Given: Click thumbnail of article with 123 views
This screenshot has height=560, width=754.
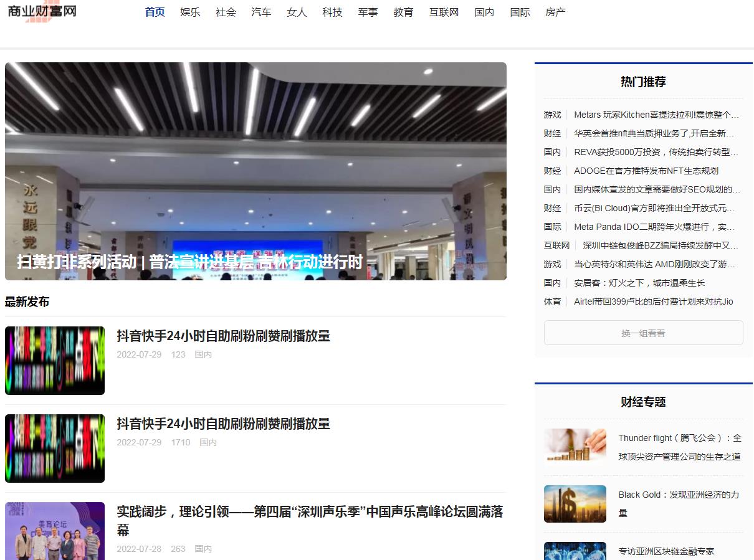Looking at the screenshot, I should click(55, 361).
